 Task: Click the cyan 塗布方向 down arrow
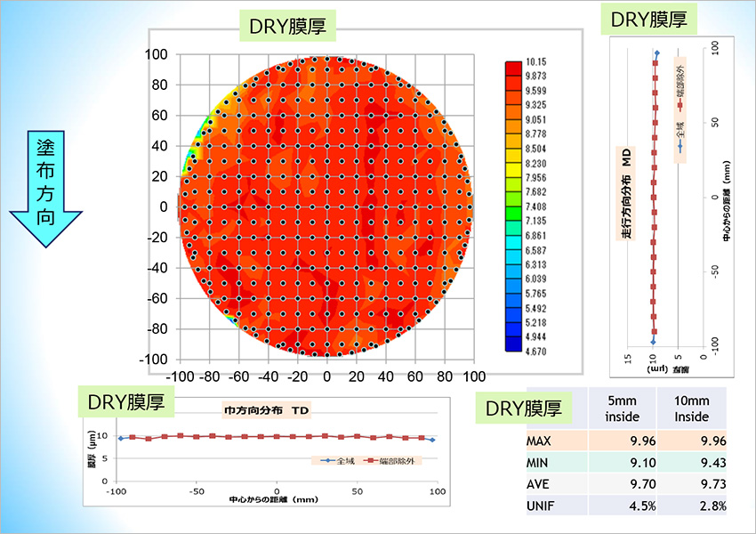coord(45,190)
